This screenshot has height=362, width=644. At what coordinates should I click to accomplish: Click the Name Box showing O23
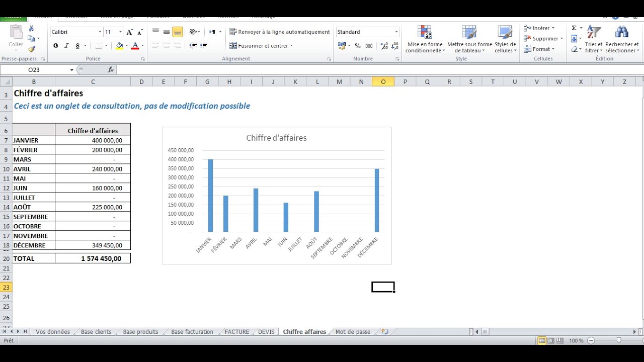34,70
